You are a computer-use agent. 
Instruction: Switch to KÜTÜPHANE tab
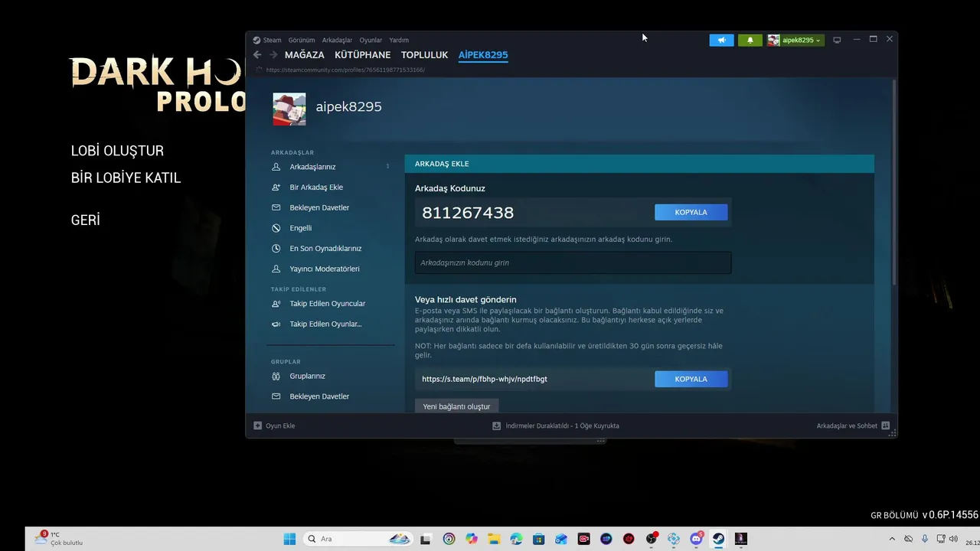[363, 55]
